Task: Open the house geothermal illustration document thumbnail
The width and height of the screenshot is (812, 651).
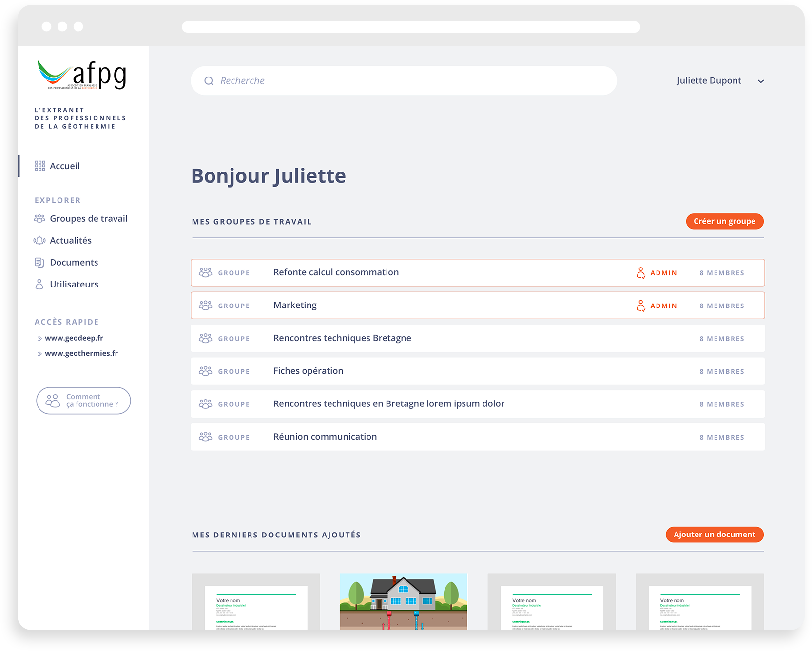Action: [404, 602]
